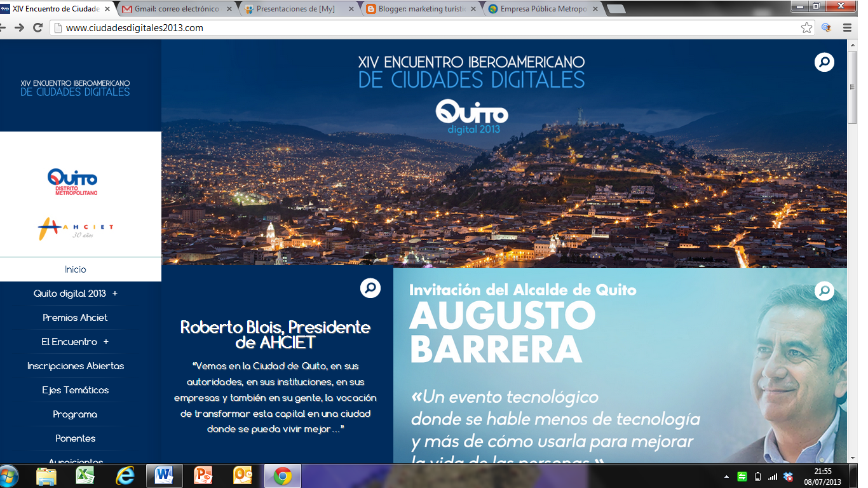
Task: Click the extension icon beside the bookmark star
Action: coord(826,27)
